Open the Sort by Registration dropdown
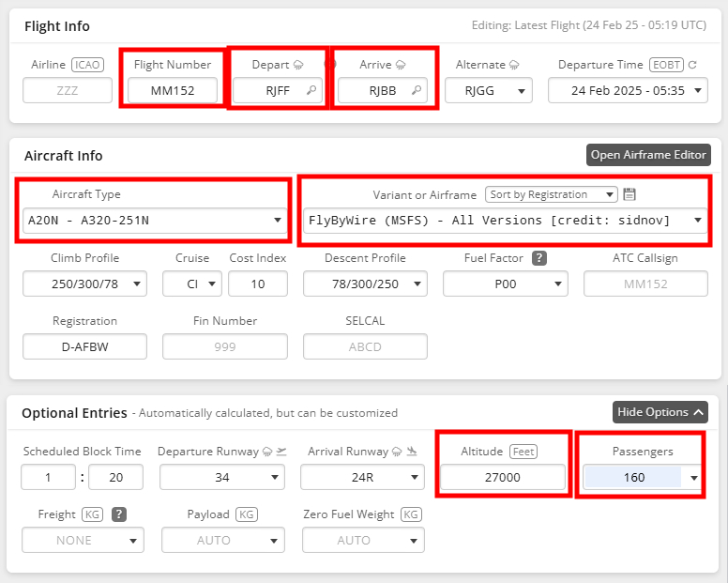Image resolution: width=728 pixels, height=583 pixels. (x=551, y=194)
